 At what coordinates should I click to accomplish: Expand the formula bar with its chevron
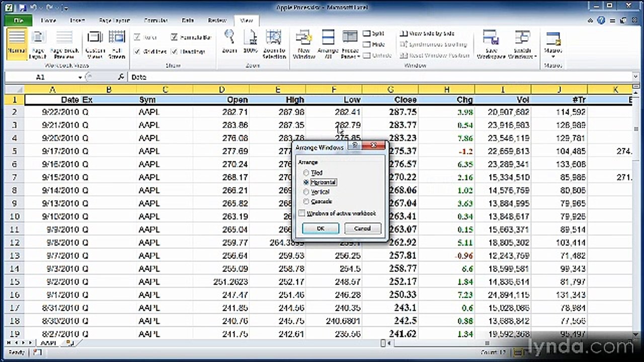[x=636, y=77]
